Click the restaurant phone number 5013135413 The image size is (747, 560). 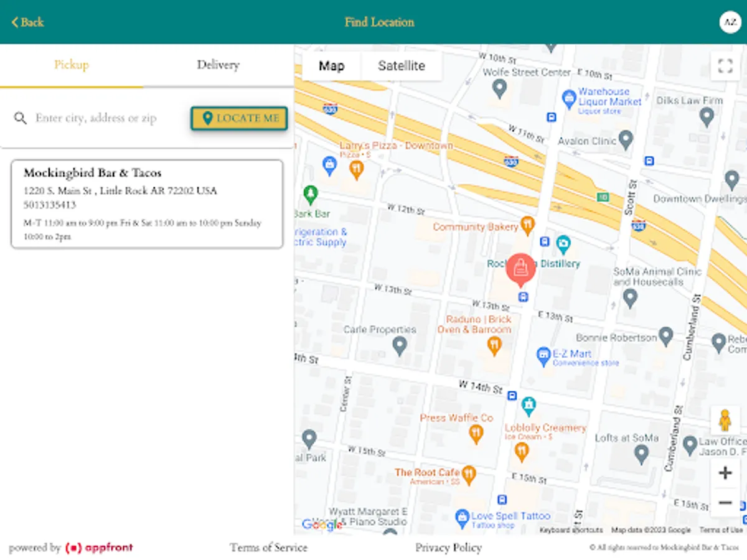click(50, 205)
